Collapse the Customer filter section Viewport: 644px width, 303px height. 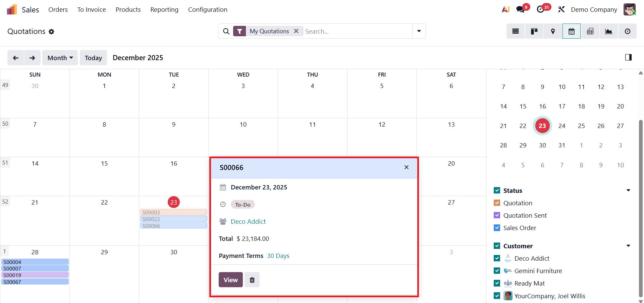pyautogui.click(x=628, y=246)
